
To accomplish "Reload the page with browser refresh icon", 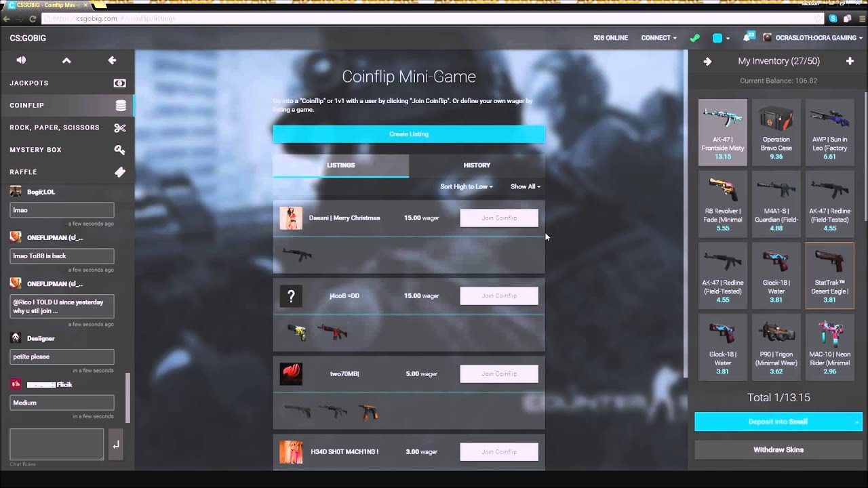I will [x=32, y=19].
